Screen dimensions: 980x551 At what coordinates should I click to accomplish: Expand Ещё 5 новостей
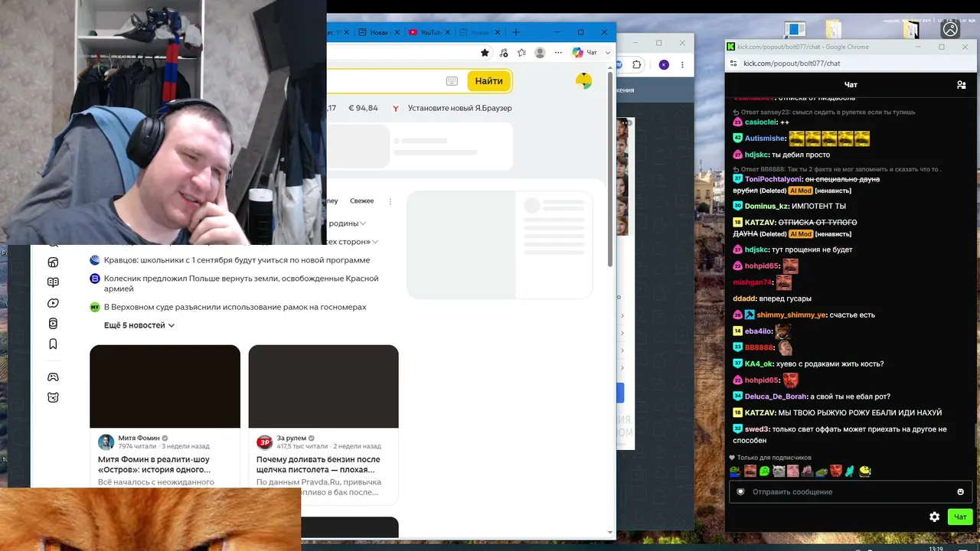(139, 325)
